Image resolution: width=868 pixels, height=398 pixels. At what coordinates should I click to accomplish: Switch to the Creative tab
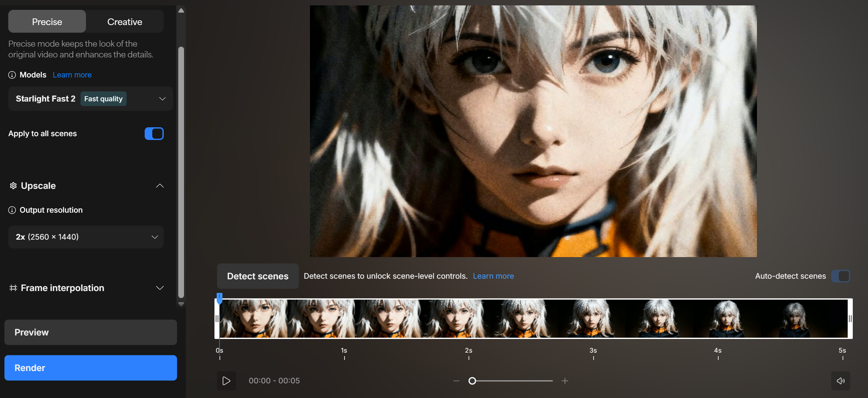[x=125, y=22]
